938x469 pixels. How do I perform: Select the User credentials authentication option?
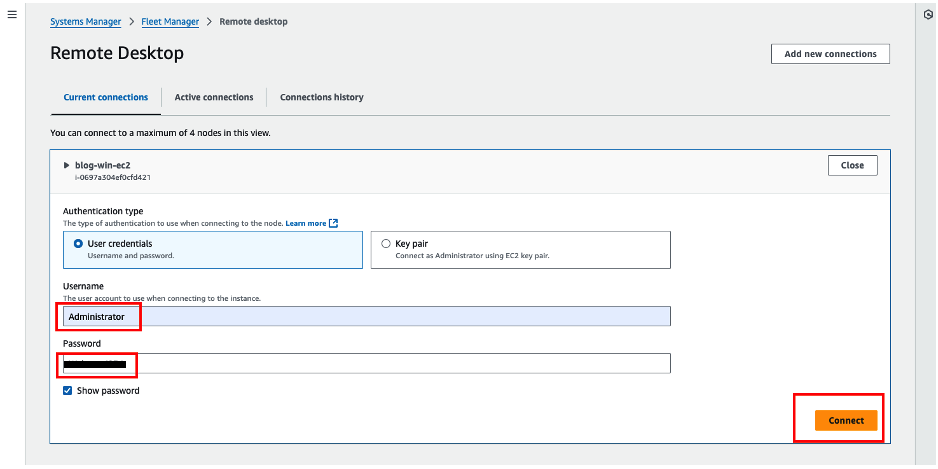pos(79,243)
